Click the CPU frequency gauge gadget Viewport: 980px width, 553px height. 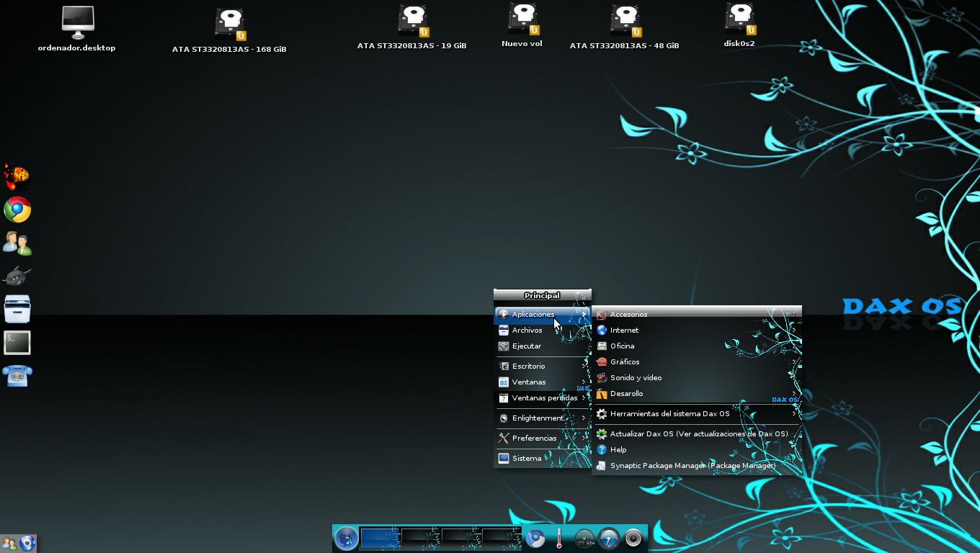click(x=584, y=539)
